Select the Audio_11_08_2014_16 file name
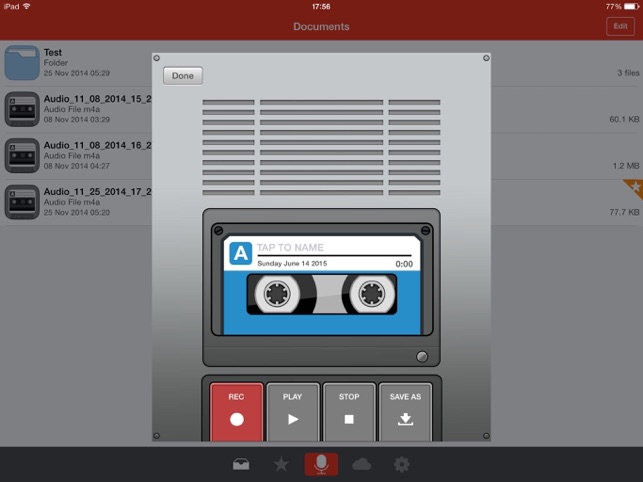Screen dimensions: 643x482 98,145
